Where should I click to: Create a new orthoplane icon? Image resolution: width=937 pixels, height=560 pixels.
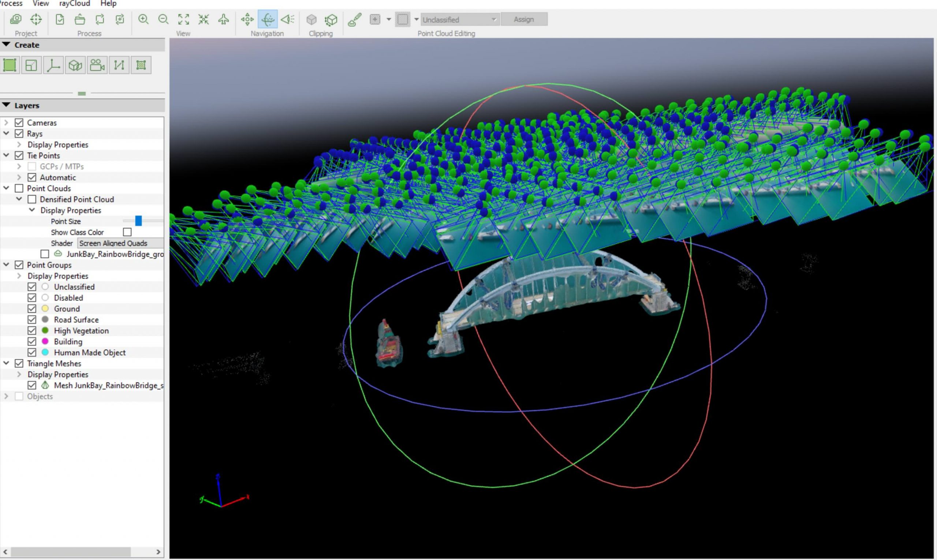(31, 65)
